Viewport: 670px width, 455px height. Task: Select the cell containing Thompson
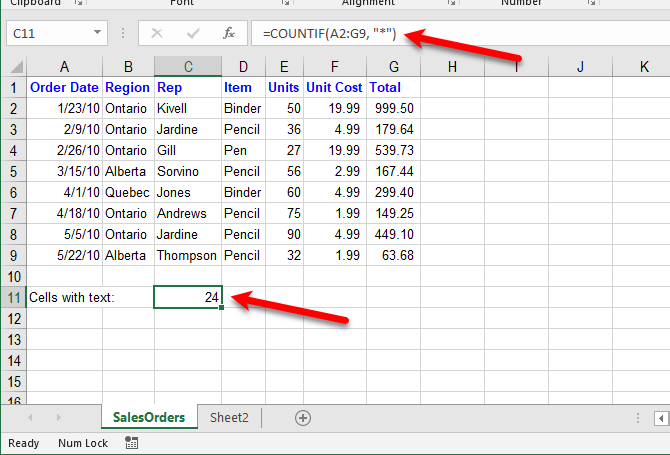coord(188,255)
